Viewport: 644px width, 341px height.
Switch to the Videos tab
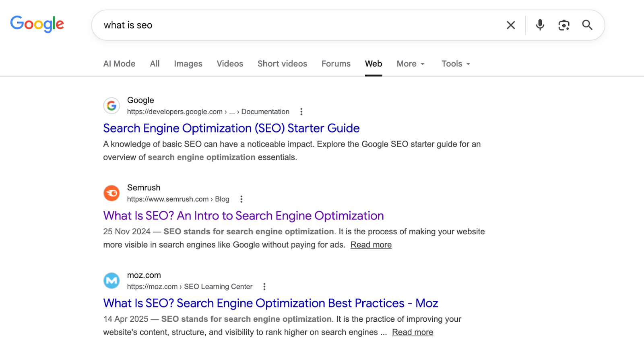[x=230, y=64]
